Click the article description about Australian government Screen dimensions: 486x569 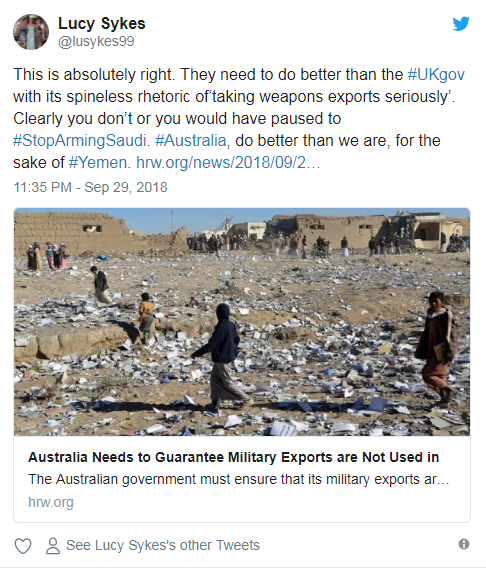pos(239,479)
